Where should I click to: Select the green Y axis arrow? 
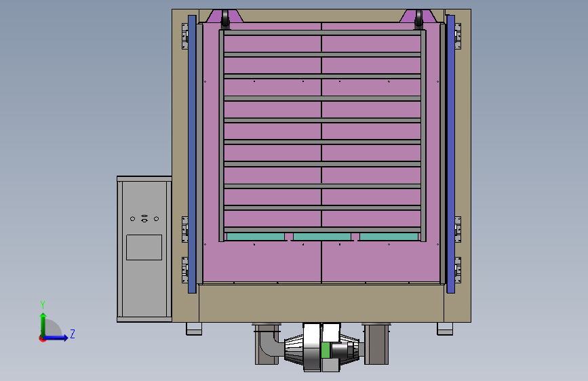point(43,324)
